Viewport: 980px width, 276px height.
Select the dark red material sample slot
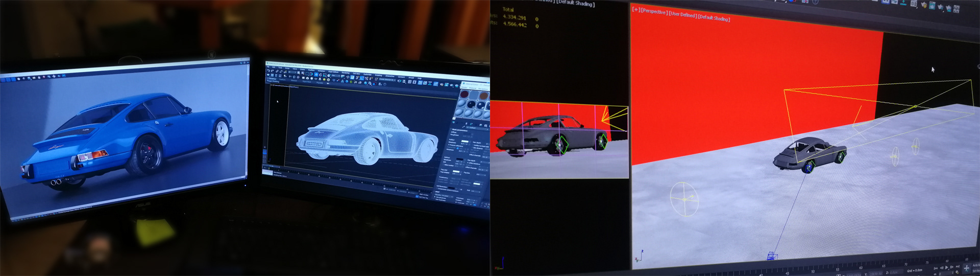coord(464,94)
